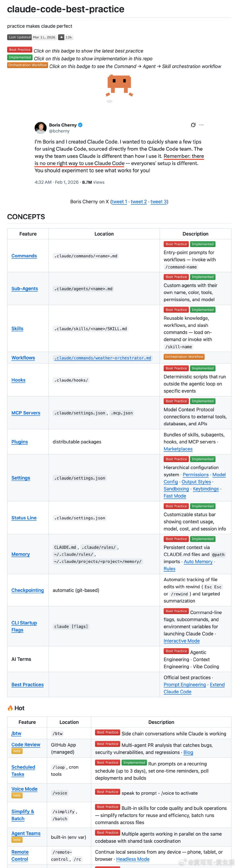The image size is (237, 868).
Task: Click Best Practice badge in Skills row
Action: click(x=176, y=310)
